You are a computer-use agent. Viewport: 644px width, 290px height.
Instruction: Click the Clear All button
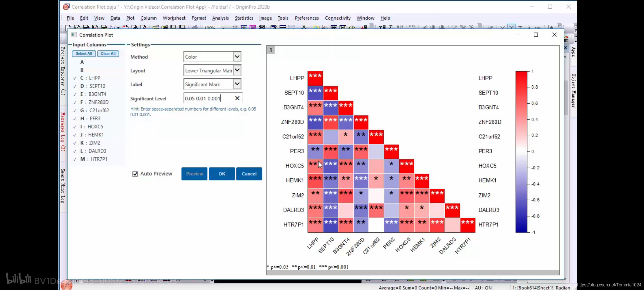click(x=108, y=54)
